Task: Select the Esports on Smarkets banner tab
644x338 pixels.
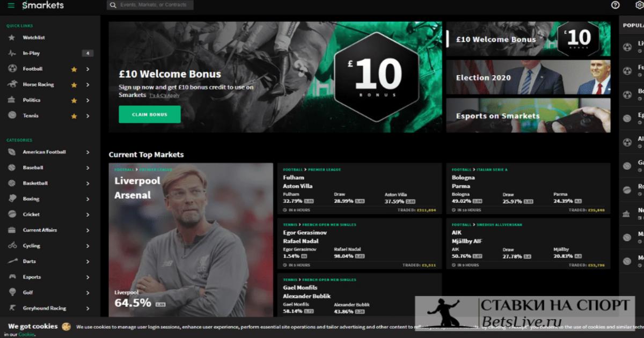Action: click(x=528, y=115)
